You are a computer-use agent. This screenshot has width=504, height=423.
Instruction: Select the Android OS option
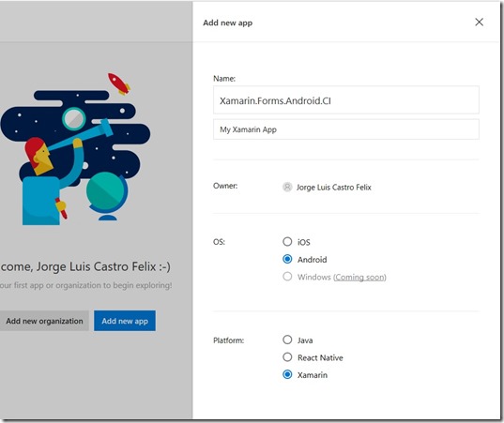(287, 259)
